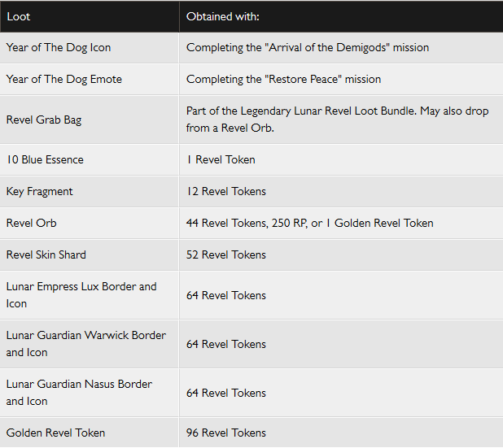Select the "Revel Grab Bag" cell
The width and height of the screenshot is (503, 448).
click(x=44, y=120)
